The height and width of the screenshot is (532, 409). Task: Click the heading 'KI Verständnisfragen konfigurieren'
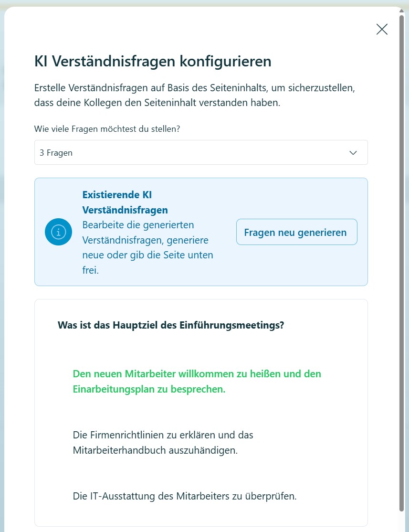pyautogui.click(x=152, y=61)
